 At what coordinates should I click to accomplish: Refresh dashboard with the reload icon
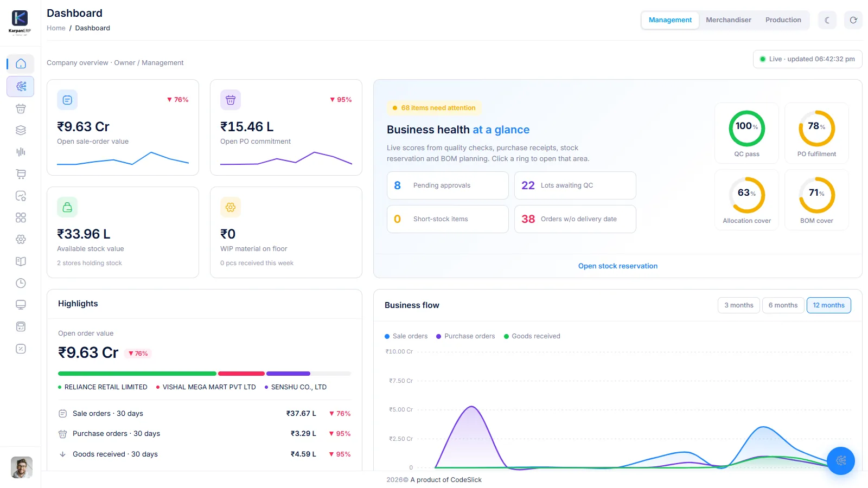coord(853,20)
